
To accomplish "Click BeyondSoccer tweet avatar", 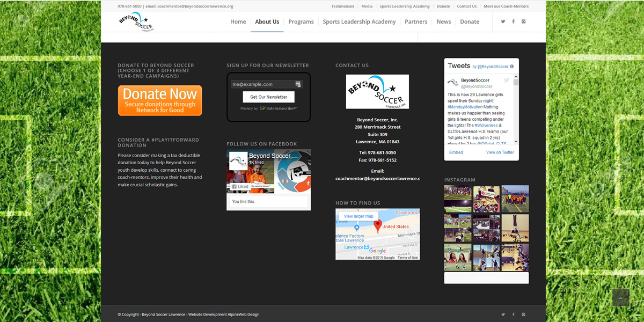I will (x=453, y=83).
